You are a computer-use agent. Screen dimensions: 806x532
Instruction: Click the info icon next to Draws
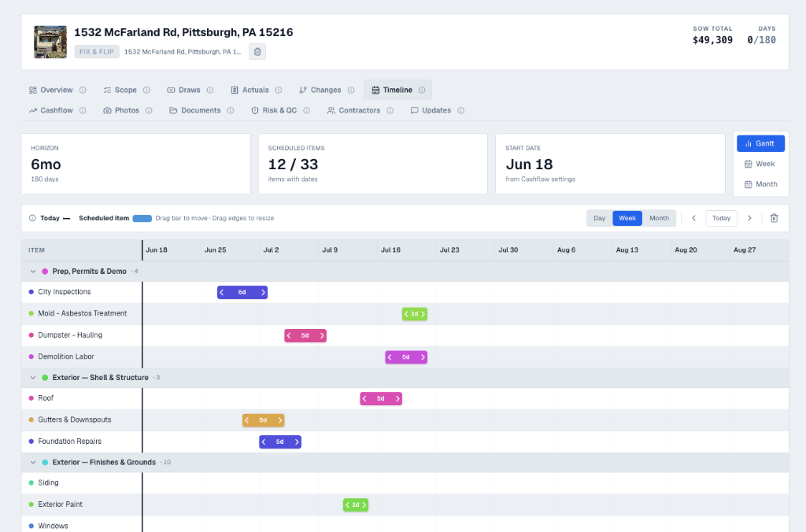(x=210, y=90)
